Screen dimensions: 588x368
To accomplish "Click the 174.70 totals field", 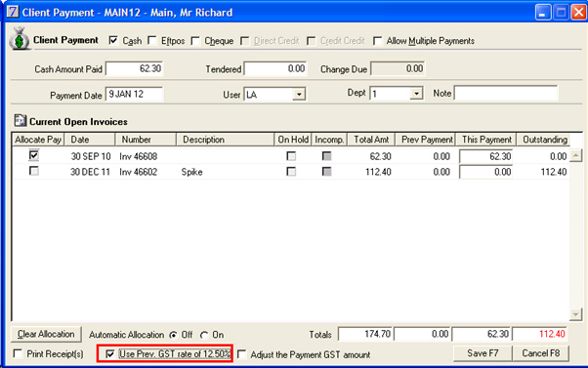I will 365,334.
